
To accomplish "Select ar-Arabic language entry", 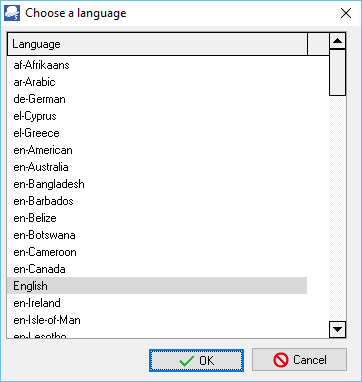I will (157, 82).
